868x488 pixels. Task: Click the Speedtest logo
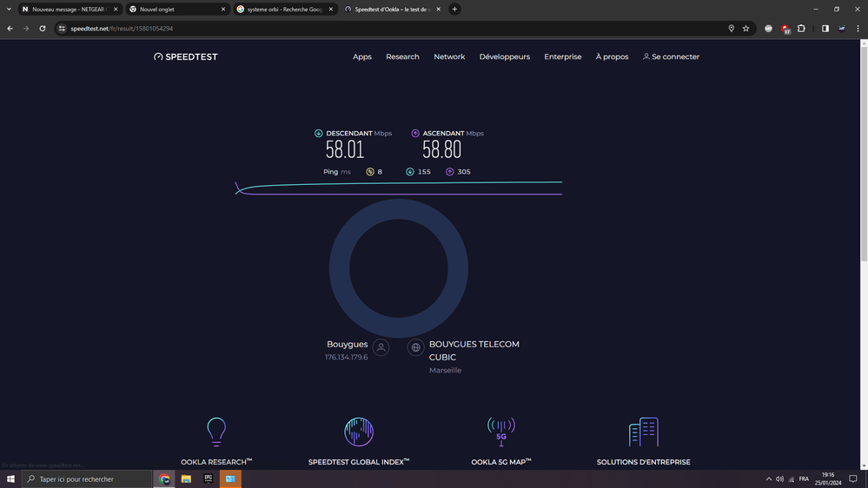[x=186, y=56]
